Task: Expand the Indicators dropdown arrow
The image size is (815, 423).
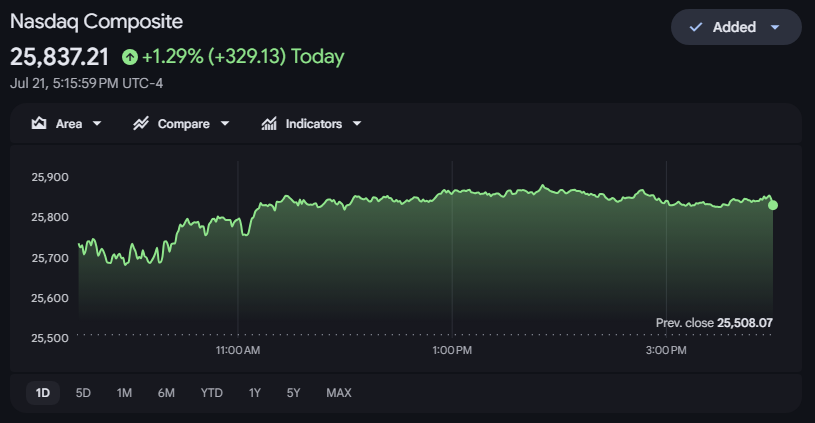Action: click(357, 124)
